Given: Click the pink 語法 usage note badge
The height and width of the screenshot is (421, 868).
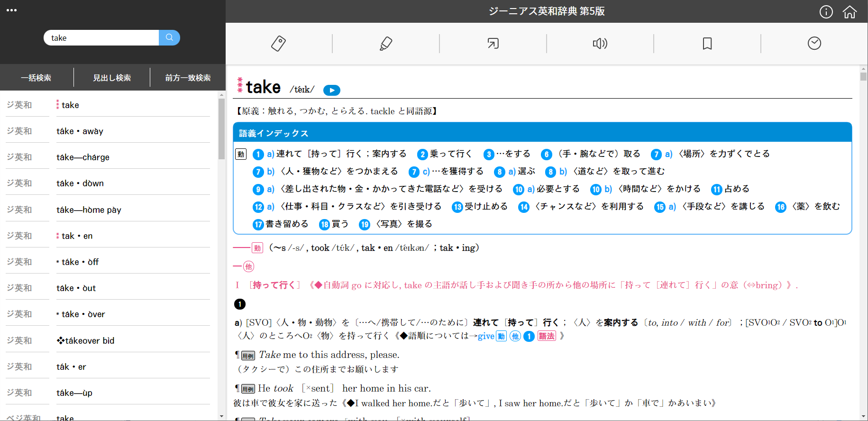Looking at the screenshot, I should coord(547,336).
